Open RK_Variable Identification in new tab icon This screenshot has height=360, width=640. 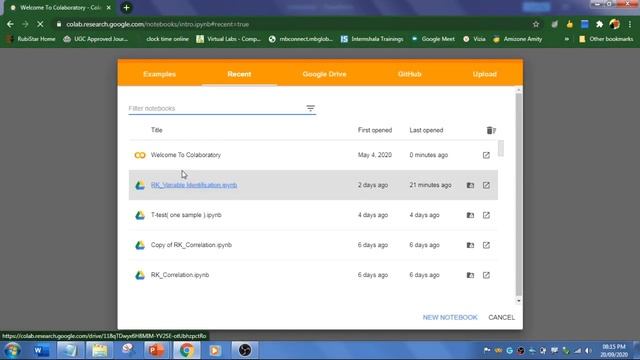[x=486, y=185]
